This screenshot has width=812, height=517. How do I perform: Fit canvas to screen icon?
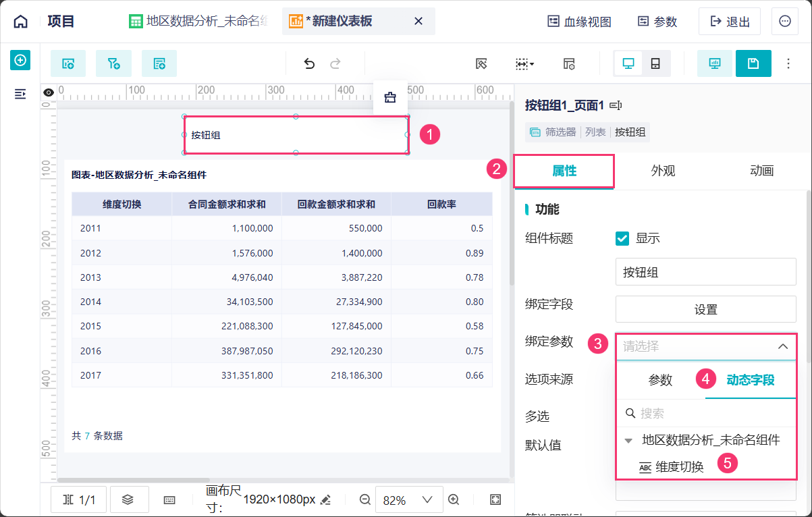coord(495,500)
